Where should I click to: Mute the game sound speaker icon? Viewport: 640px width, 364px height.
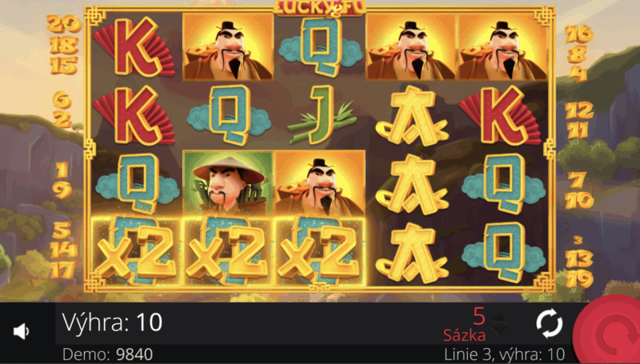(x=22, y=331)
